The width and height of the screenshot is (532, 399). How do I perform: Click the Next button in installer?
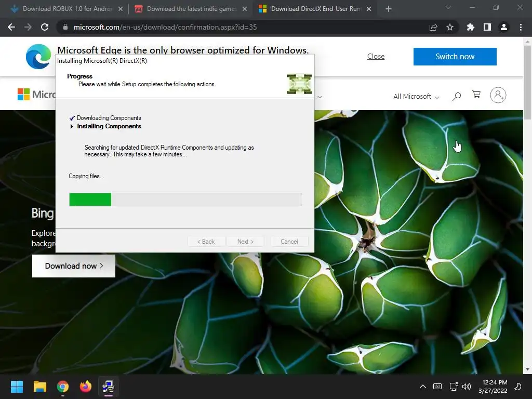[x=245, y=242]
